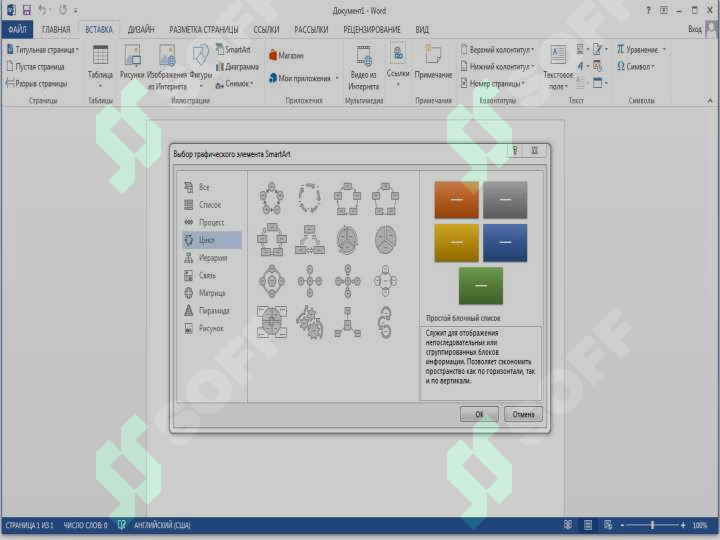Select the Все category in SmartArt list
Screen dimensions: 720x540
pyautogui.click(x=212, y=187)
